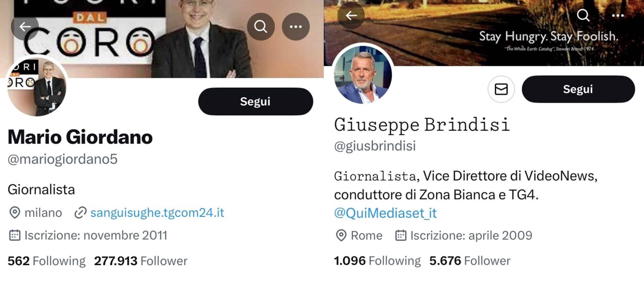Open Giuseppe Brindisi's profile picture

click(x=363, y=75)
